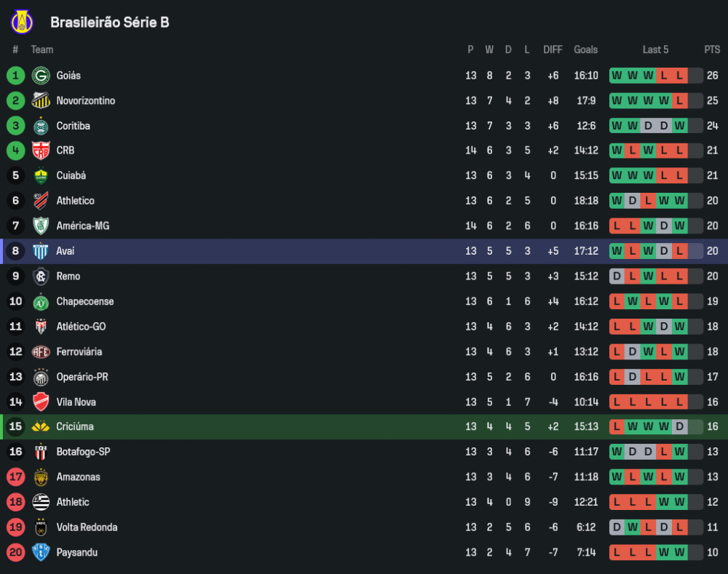The height and width of the screenshot is (574, 728).
Task: Click the Last 5 column header
Action: [x=655, y=49]
